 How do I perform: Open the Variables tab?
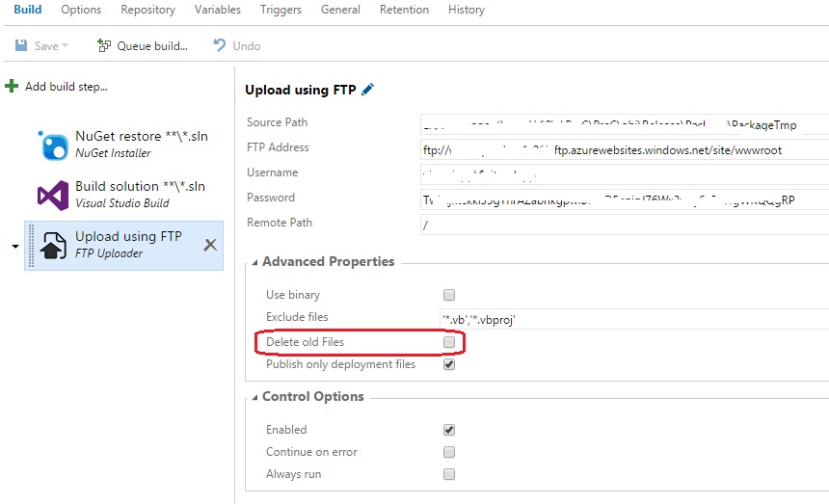[x=218, y=10]
